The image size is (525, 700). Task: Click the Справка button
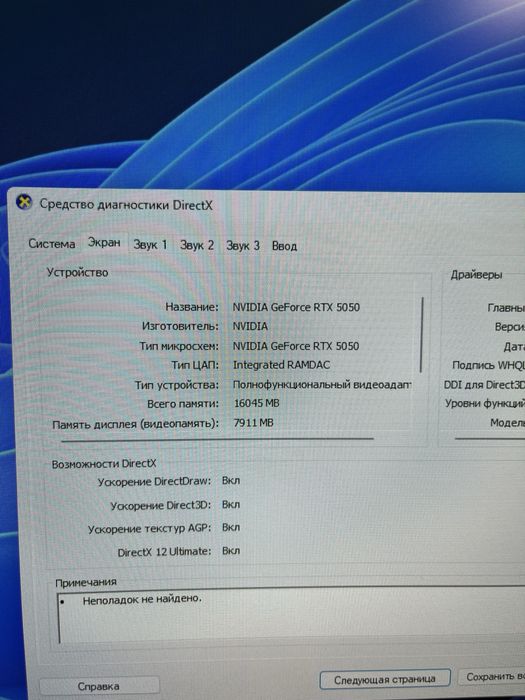point(99,686)
